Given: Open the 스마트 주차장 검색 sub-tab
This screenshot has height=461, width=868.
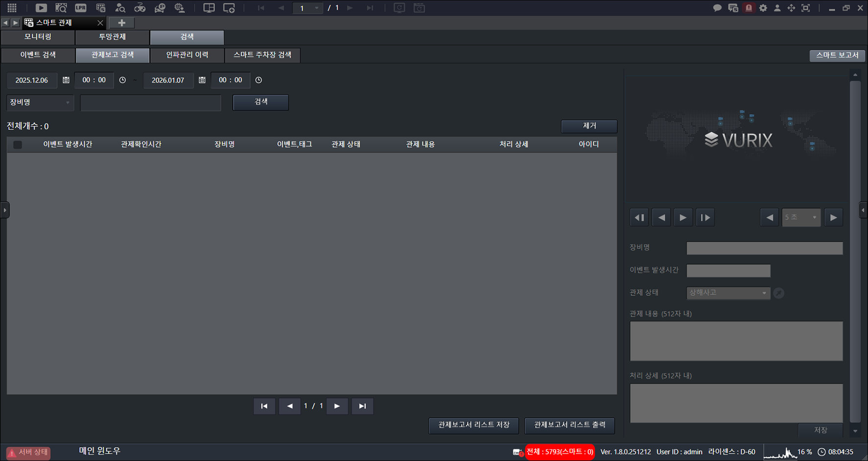Looking at the screenshot, I should [x=263, y=55].
